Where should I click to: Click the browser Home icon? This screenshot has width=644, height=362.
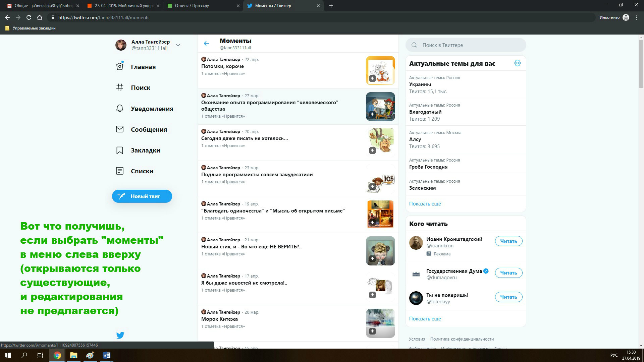(40, 17)
